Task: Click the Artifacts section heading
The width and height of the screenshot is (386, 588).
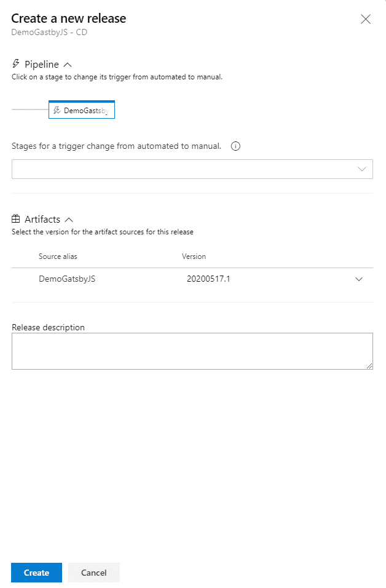Action: (42, 220)
